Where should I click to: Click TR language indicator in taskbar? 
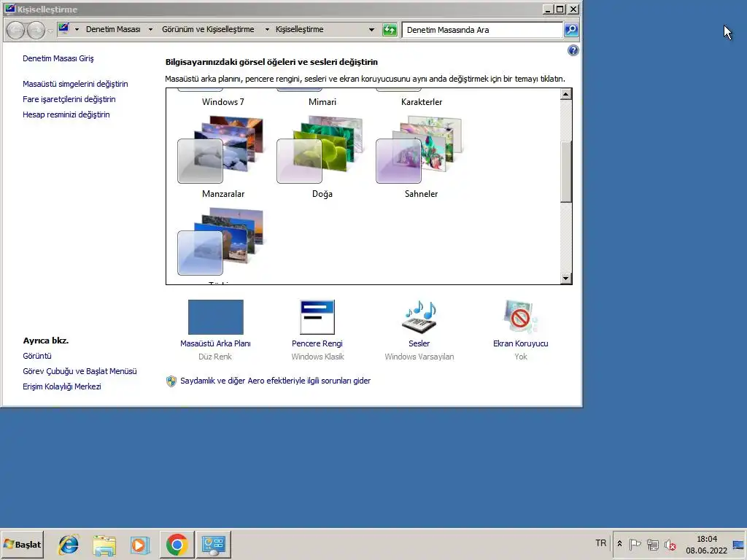click(601, 543)
